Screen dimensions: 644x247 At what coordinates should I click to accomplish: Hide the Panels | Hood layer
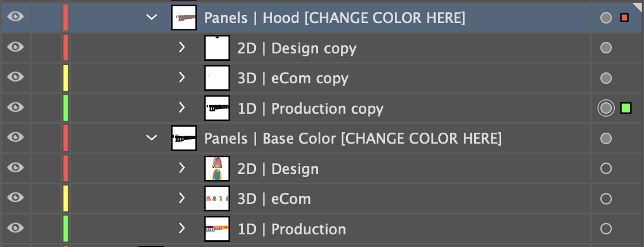15,17
